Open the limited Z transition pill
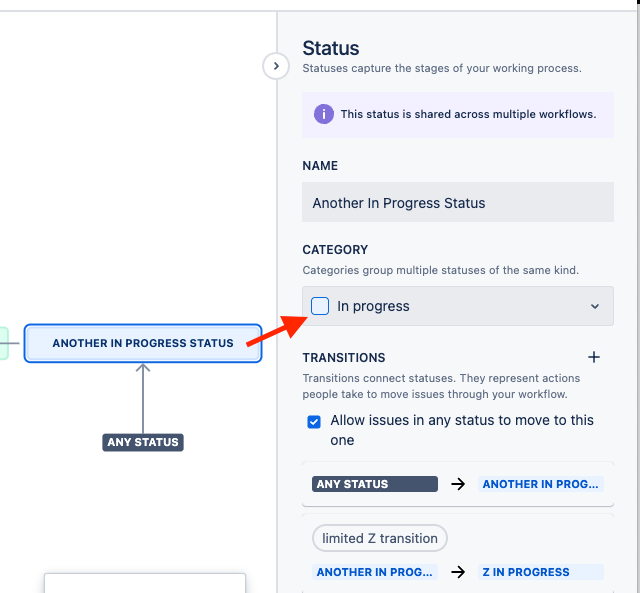640x593 pixels. (x=380, y=538)
